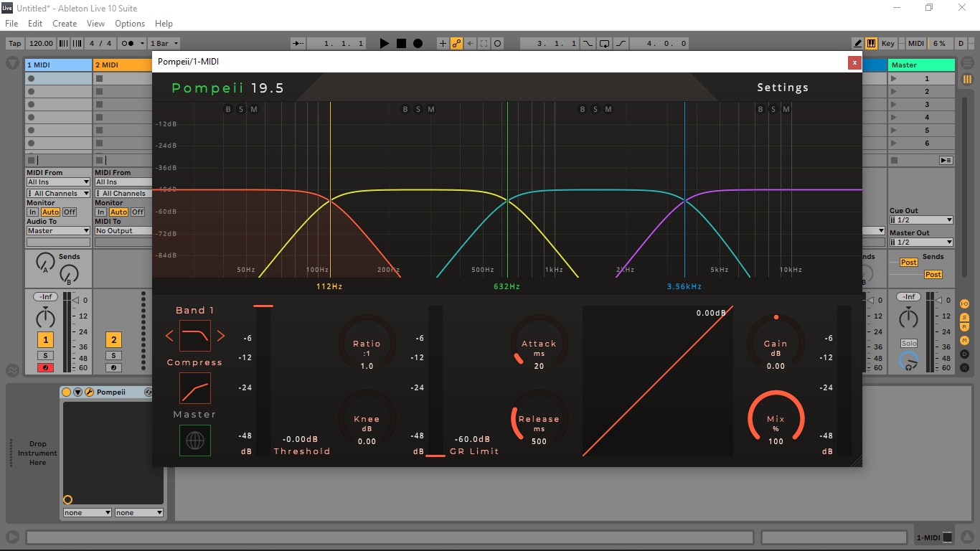Open MIDI To dropdown showing No Output
This screenshot has width=980, height=551.
click(x=123, y=231)
